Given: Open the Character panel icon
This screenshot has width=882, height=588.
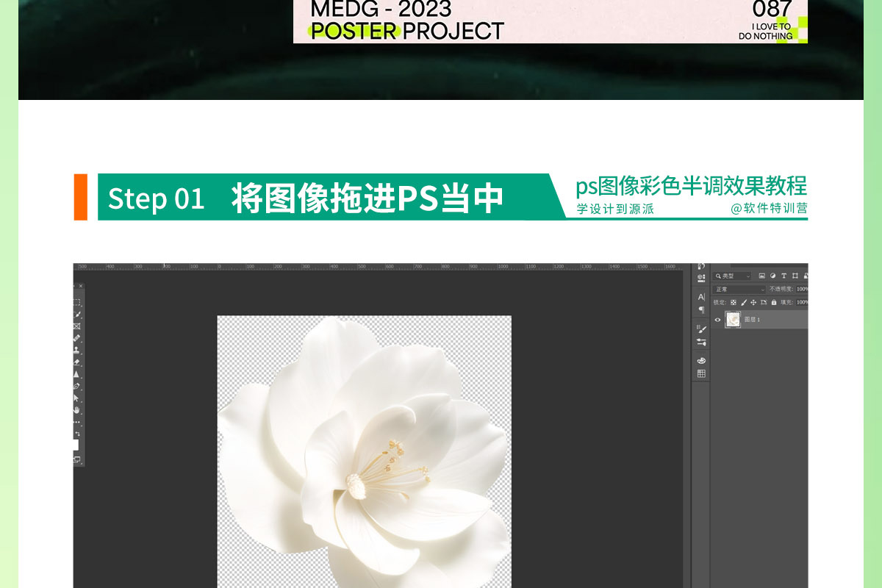Looking at the screenshot, I should (701, 298).
